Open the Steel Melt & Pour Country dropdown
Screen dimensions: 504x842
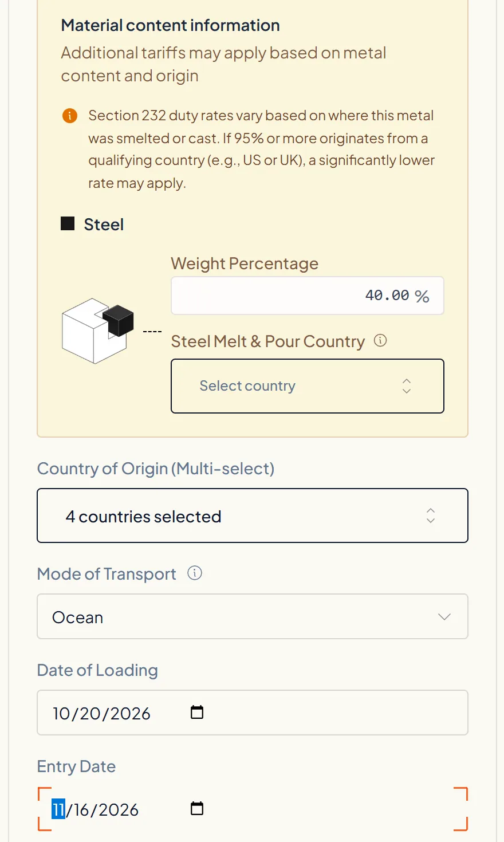click(x=308, y=386)
